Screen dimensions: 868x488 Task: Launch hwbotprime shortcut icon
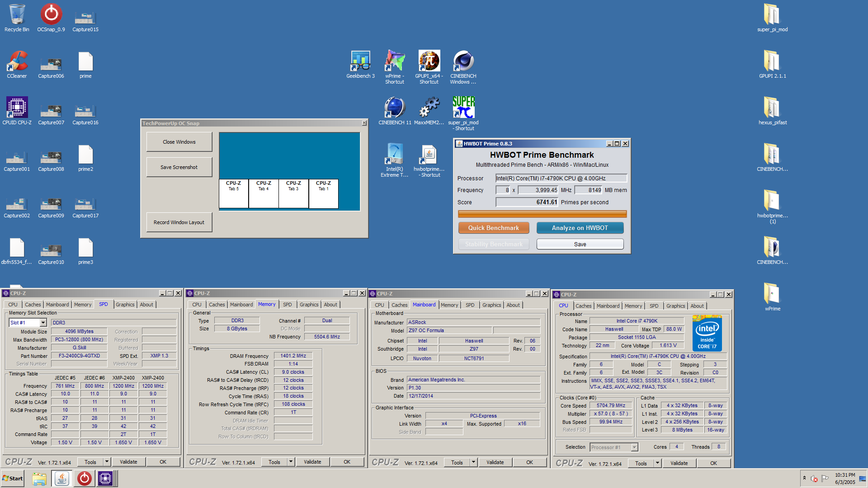click(429, 160)
